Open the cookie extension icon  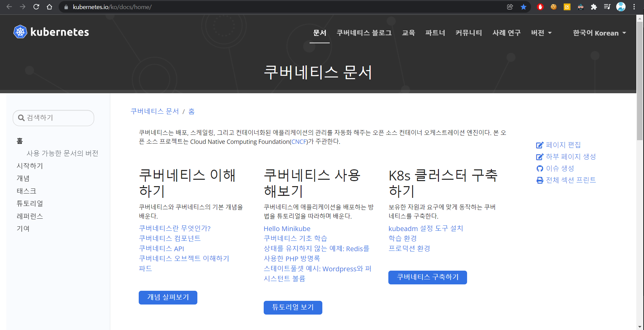point(554,7)
